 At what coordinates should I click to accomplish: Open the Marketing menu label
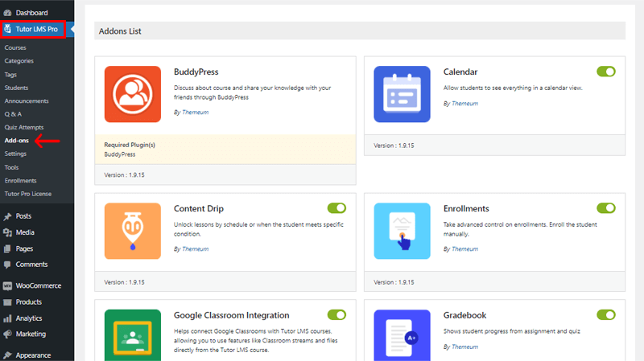point(31,334)
